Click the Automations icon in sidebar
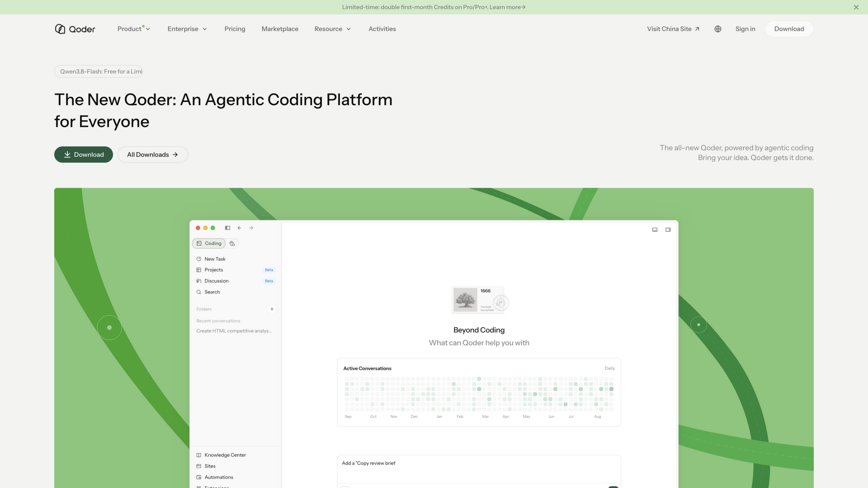 click(198, 477)
